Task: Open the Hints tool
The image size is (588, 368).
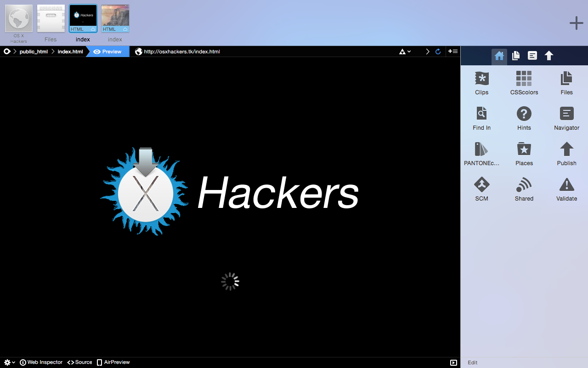Action: pos(524,119)
